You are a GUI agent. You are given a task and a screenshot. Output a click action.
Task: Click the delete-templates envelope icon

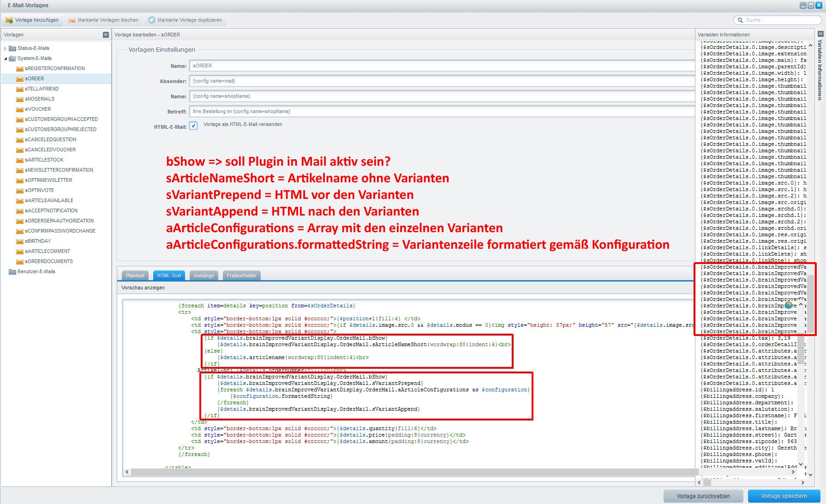tap(72, 20)
